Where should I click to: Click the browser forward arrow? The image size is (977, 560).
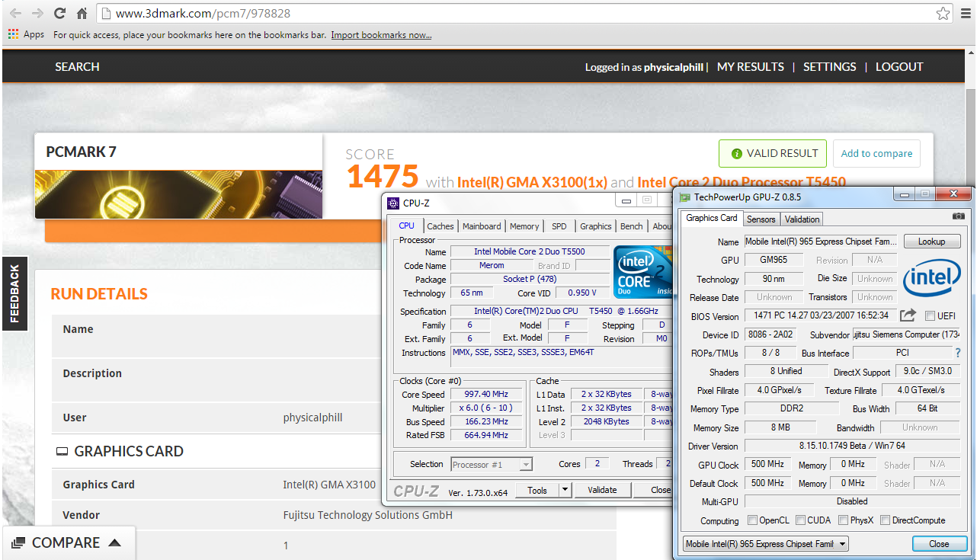pyautogui.click(x=37, y=13)
